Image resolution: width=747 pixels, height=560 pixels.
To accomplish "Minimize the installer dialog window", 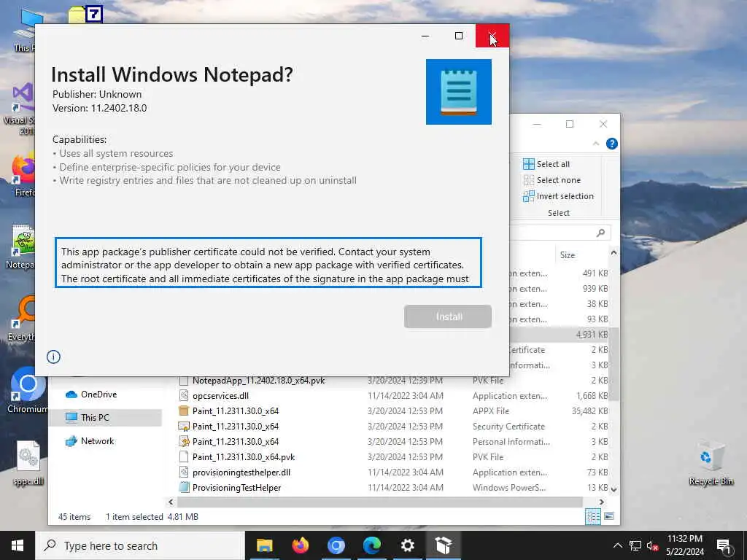I will 425,36.
